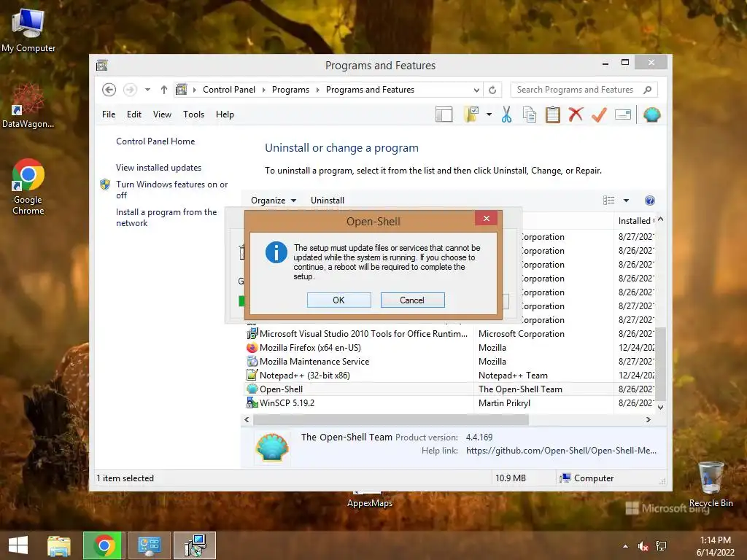Screen dimensions: 747x560
Task: Click The Open-Shell Team publisher cell
Action: click(x=520, y=389)
